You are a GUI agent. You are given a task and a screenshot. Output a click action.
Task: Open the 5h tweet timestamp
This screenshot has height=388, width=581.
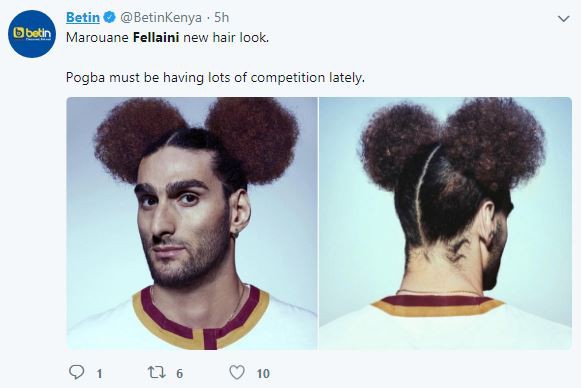coord(222,17)
